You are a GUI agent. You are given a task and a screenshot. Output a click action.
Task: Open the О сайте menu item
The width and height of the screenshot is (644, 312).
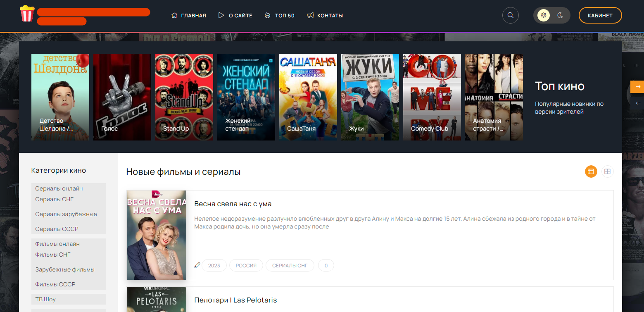pos(235,16)
